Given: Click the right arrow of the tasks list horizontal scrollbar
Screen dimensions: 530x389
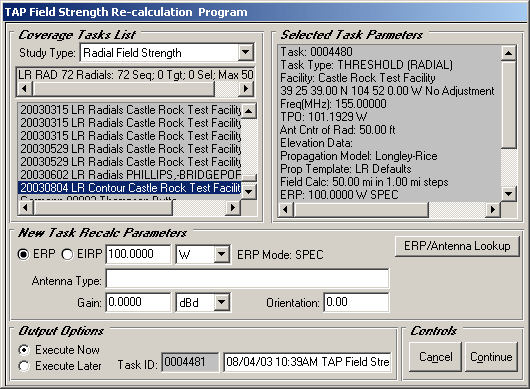Looking at the screenshot, I should click(x=233, y=208).
